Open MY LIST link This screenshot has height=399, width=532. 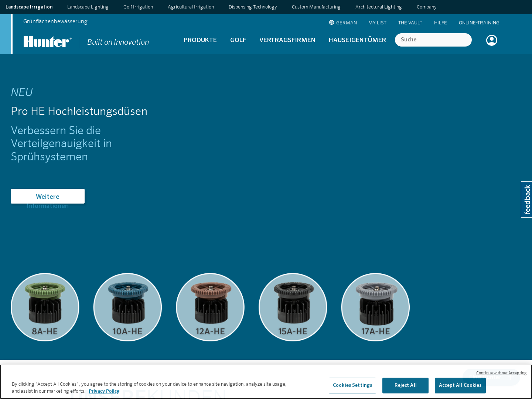click(378, 23)
